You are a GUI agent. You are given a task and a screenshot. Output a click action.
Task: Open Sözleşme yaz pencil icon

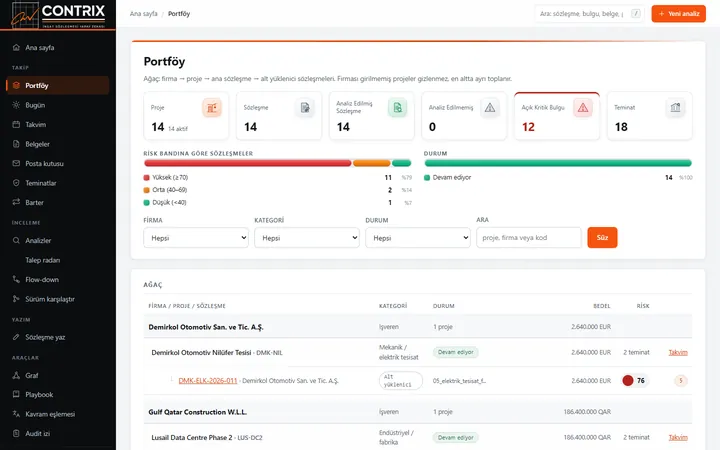click(x=16, y=337)
